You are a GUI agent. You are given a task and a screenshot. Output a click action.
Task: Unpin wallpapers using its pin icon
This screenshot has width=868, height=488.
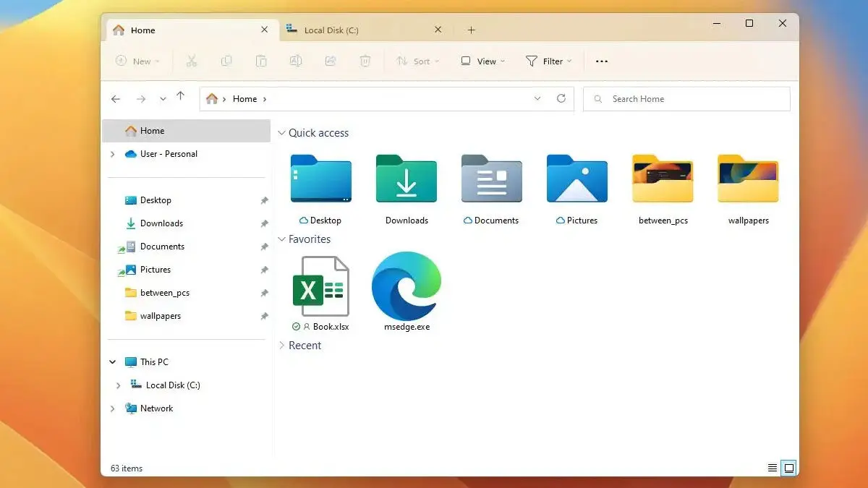(x=265, y=316)
